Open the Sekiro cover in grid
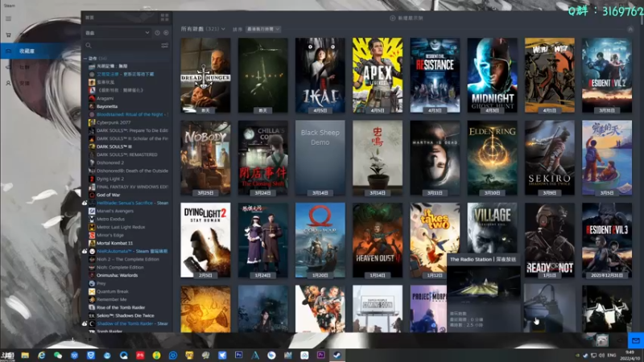 click(x=550, y=158)
